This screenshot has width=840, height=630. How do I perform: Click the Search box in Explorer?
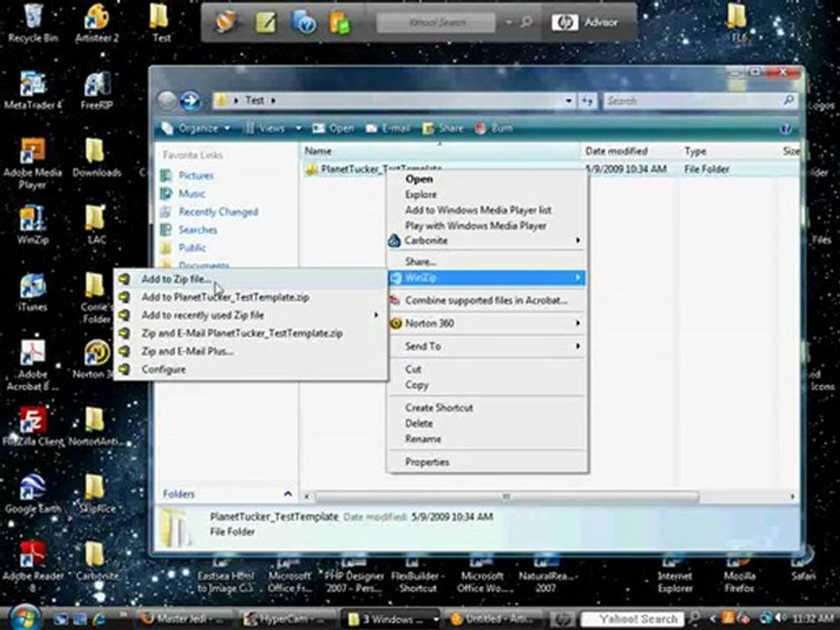691,101
